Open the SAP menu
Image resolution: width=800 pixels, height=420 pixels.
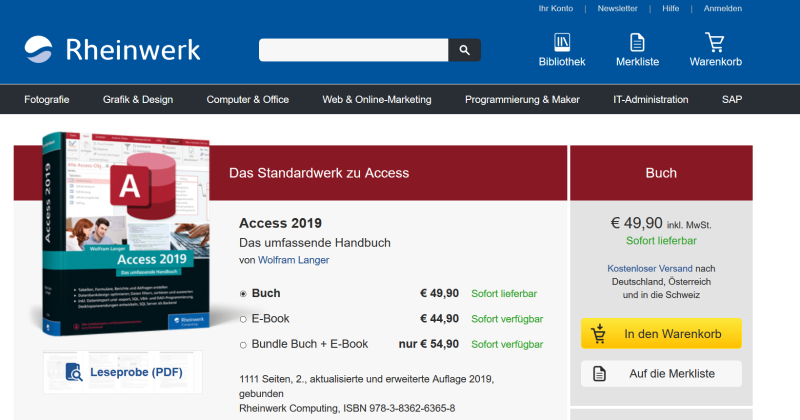732,100
